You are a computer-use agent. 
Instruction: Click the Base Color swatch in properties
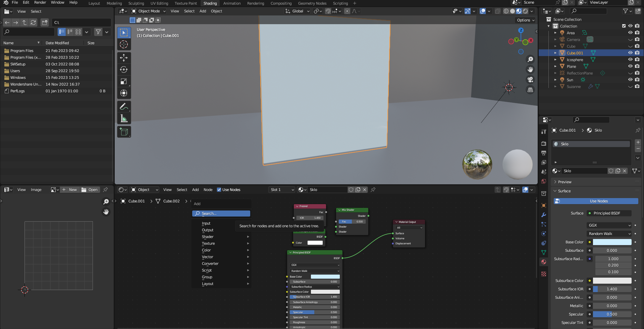click(612, 242)
